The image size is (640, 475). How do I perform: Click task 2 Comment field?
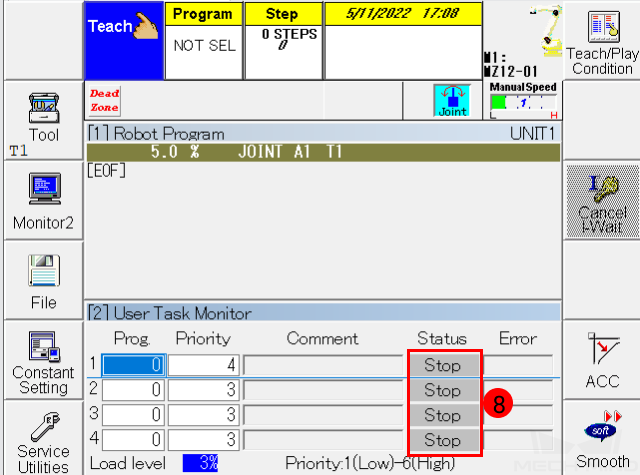coord(323,390)
